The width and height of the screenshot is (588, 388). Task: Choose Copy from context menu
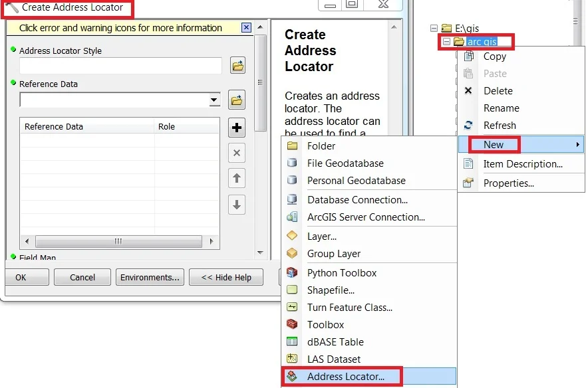[495, 56]
